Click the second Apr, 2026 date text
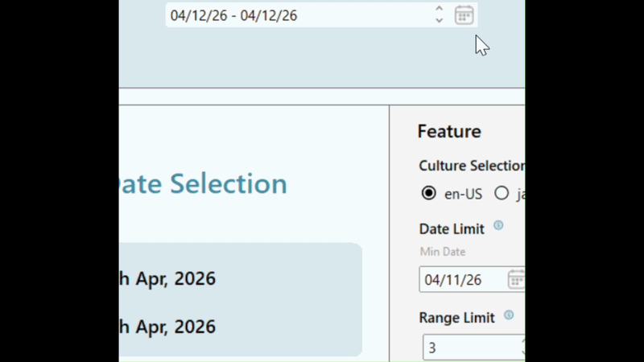The height and width of the screenshot is (362, 644). click(167, 327)
